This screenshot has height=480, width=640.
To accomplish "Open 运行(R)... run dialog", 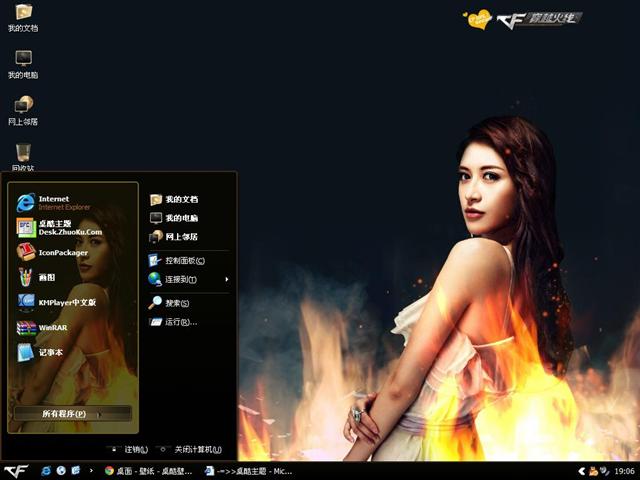I will [173, 322].
